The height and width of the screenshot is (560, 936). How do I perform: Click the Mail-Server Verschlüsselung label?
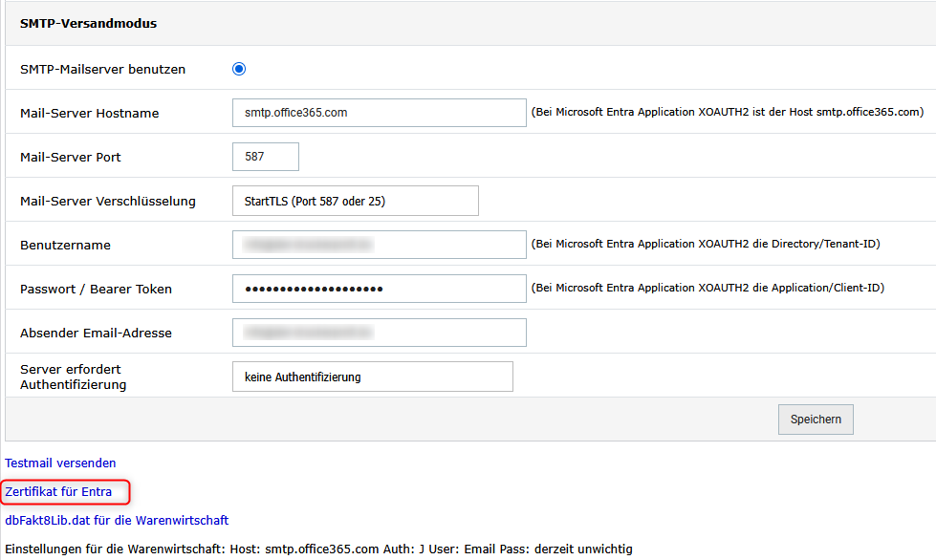click(x=107, y=201)
